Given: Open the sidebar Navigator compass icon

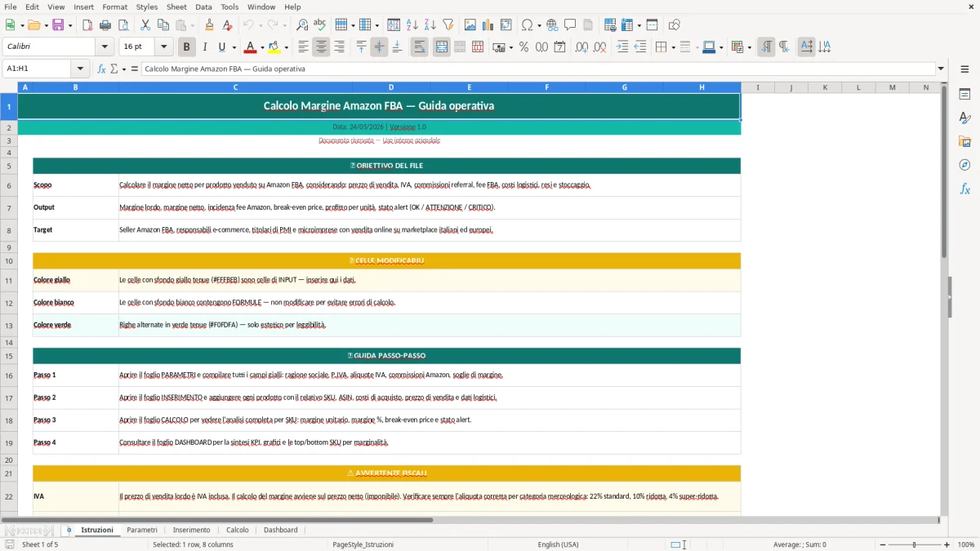Looking at the screenshot, I should tap(964, 166).
